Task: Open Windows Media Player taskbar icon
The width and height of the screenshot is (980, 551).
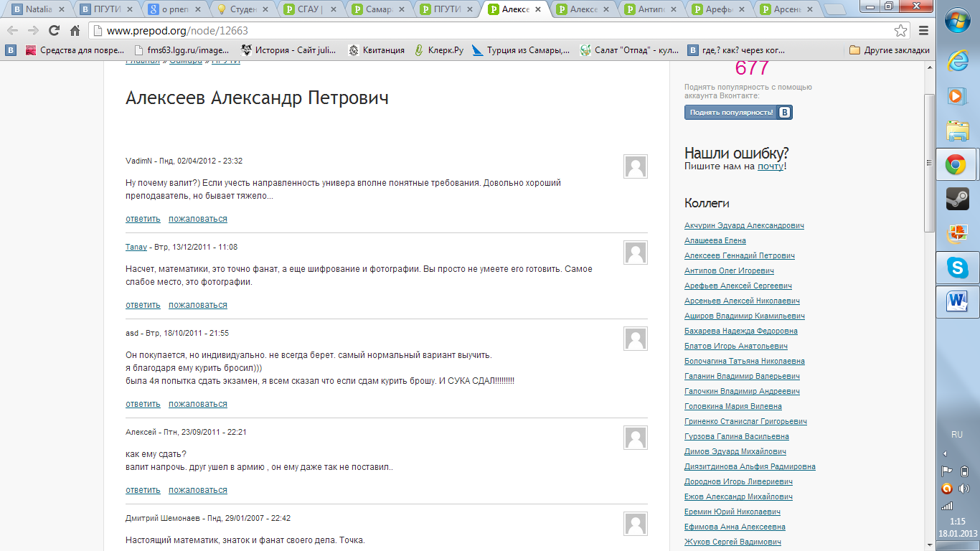Action: (x=958, y=96)
